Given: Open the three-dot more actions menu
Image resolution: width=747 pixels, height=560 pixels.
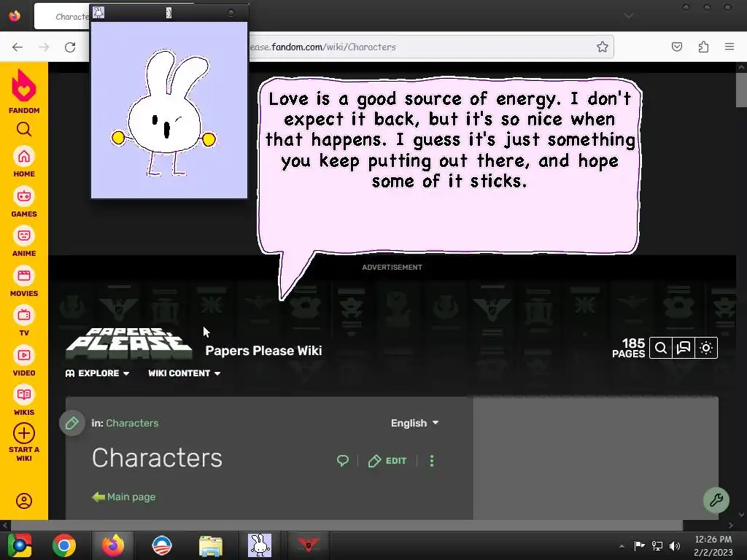Looking at the screenshot, I should pyautogui.click(x=432, y=461).
